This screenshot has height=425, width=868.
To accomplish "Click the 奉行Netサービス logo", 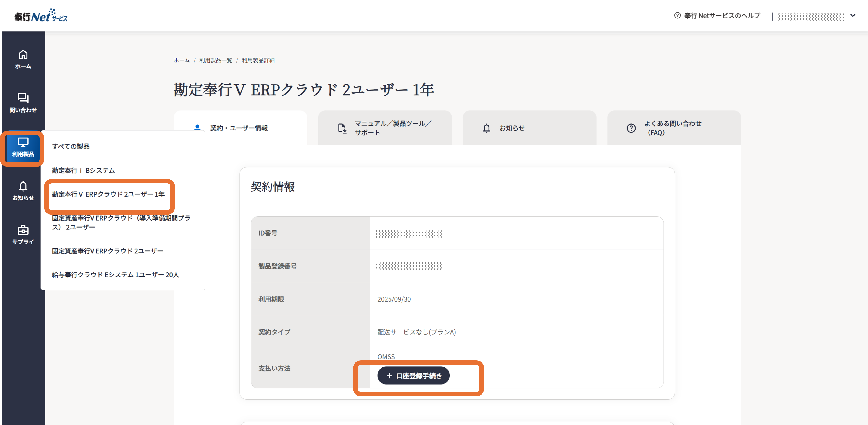I will pos(41,16).
